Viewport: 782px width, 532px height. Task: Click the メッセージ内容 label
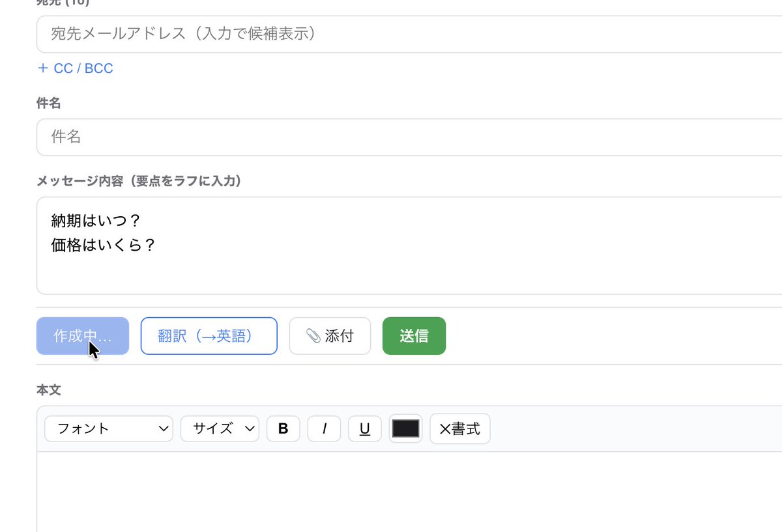(139, 181)
